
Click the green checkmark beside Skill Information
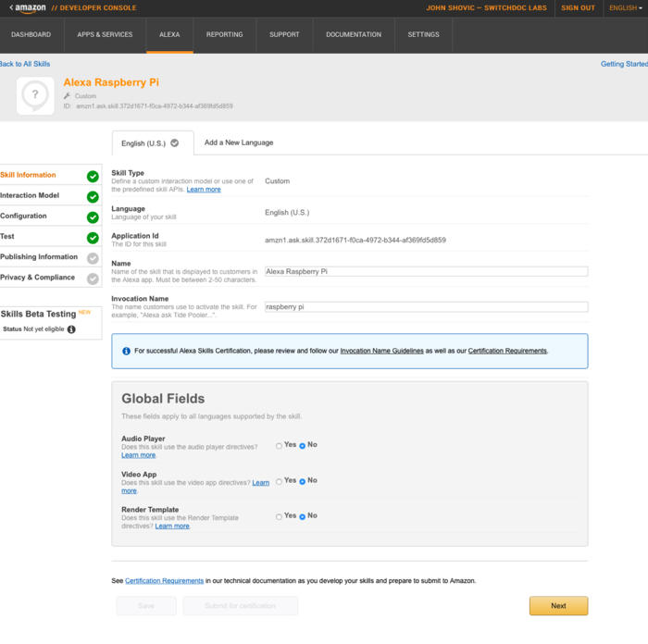pos(93,176)
